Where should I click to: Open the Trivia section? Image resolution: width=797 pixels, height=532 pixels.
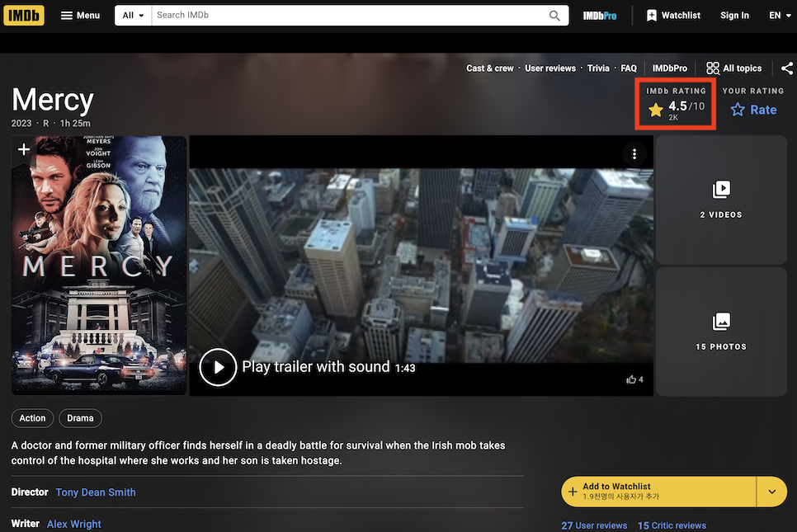click(598, 68)
